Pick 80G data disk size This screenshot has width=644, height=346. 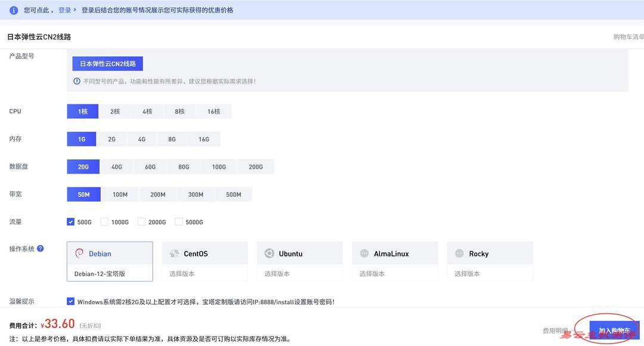[184, 166]
